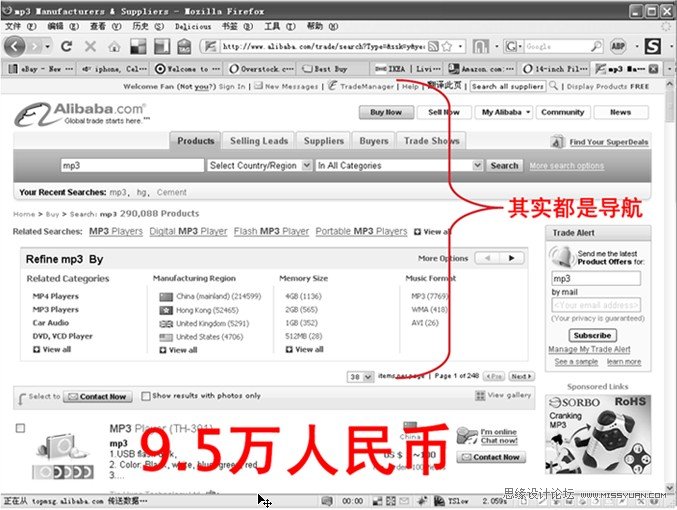Click the Find Your SuperDeals bag icon
Image resolution: width=677 pixels, height=510 pixels.
[557, 141]
